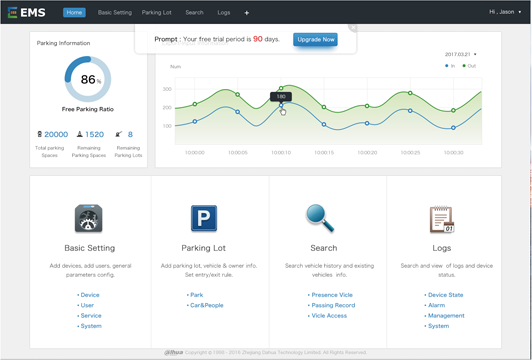Click the Total parking Spaces icon
Image resolution: width=532 pixels, height=360 pixels.
tap(39, 134)
